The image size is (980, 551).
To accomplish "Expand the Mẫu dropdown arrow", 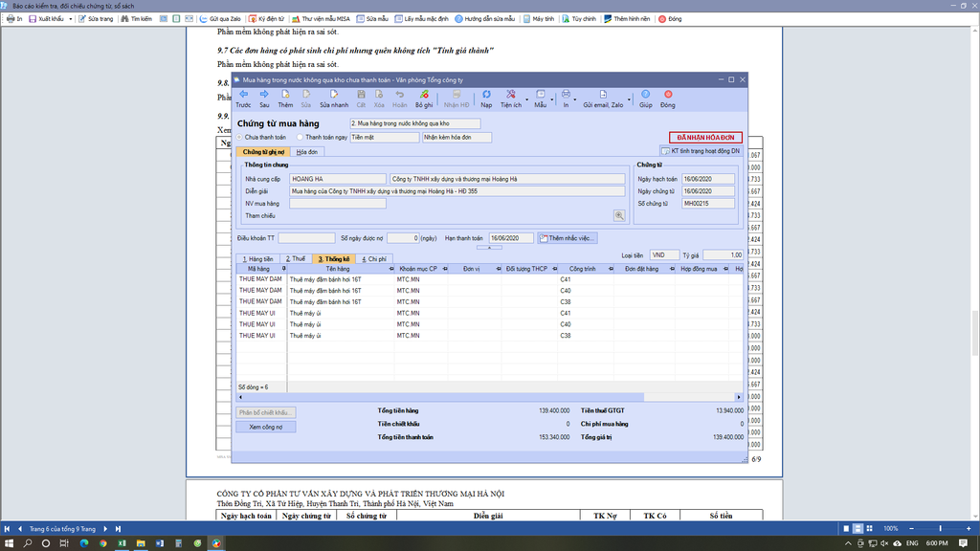I will pos(552,99).
